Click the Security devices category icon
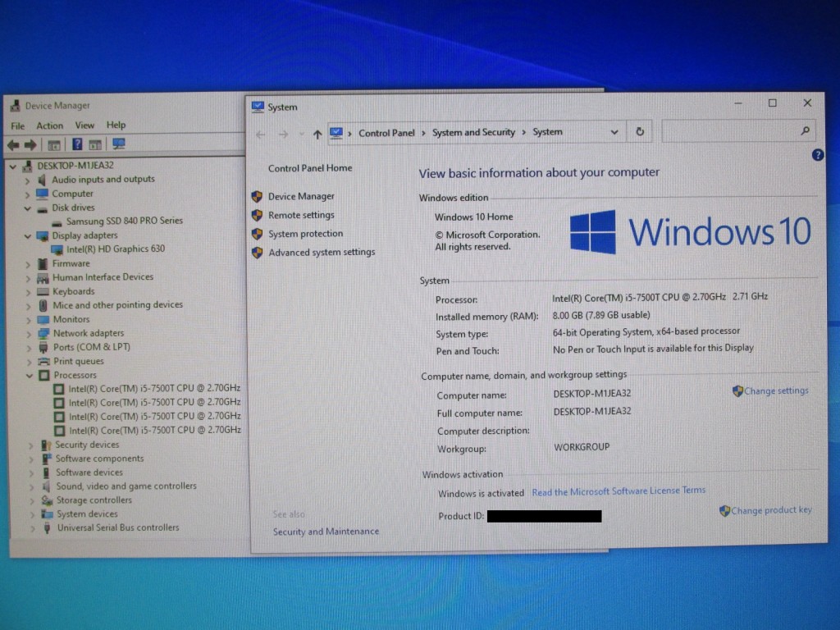 pyautogui.click(x=46, y=445)
